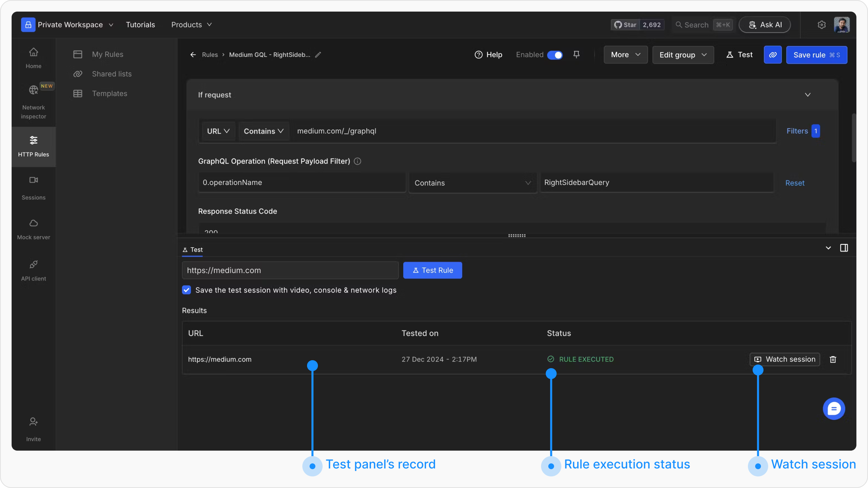Collapse the If request section
The image size is (868, 488).
pos(808,95)
